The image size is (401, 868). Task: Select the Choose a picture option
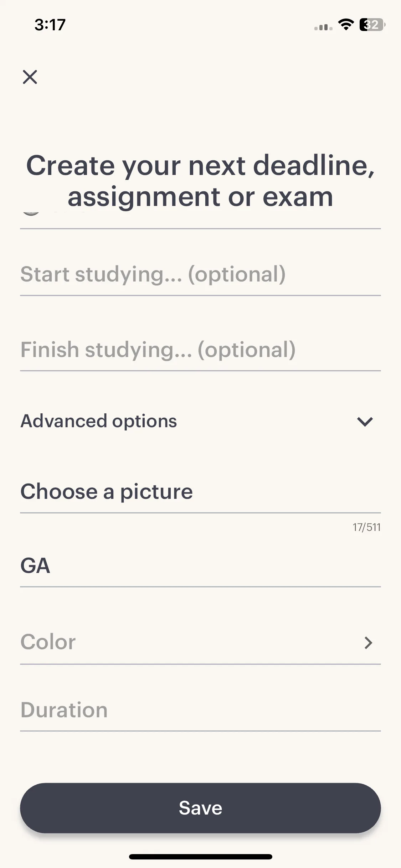(200, 492)
